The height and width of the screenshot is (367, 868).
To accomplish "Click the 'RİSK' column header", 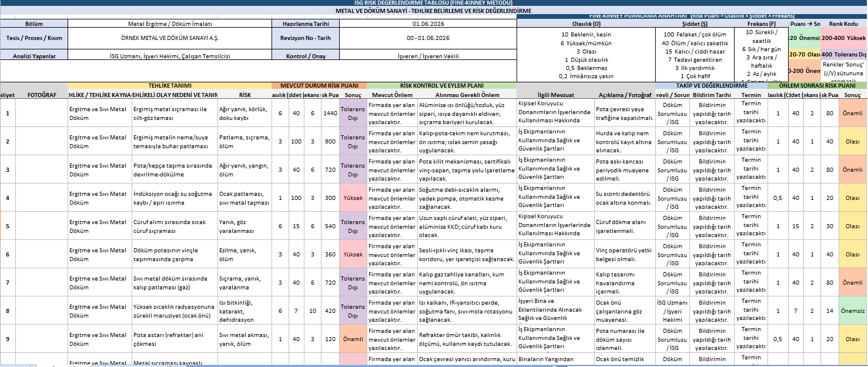I will (x=244, y=94).
